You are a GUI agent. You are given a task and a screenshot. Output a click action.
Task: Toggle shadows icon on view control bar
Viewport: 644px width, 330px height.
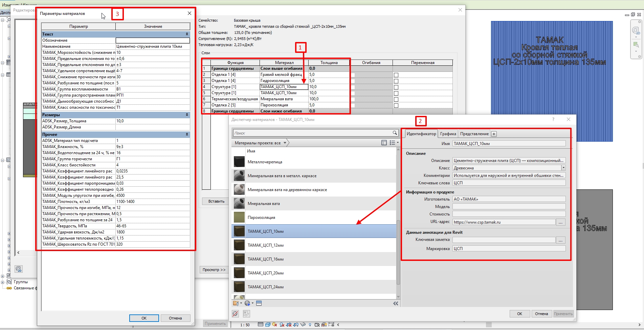coord(282,325)
